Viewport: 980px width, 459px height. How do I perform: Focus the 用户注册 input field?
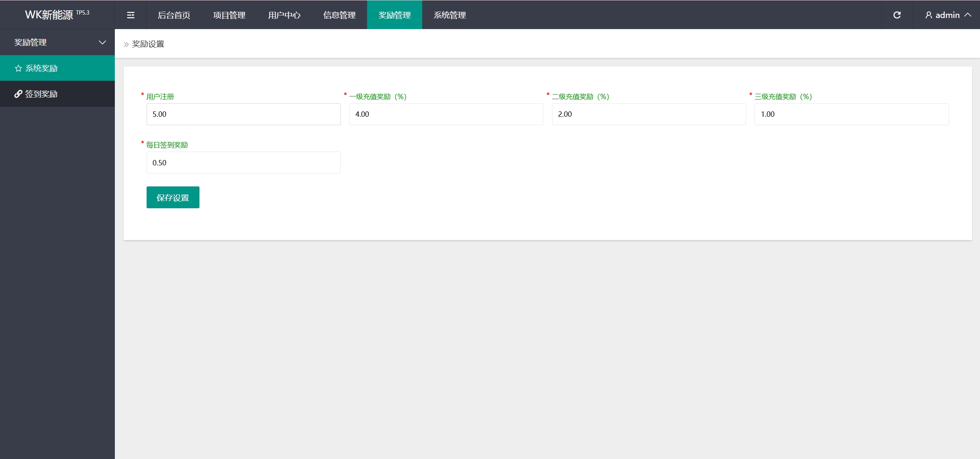(243, 114)
